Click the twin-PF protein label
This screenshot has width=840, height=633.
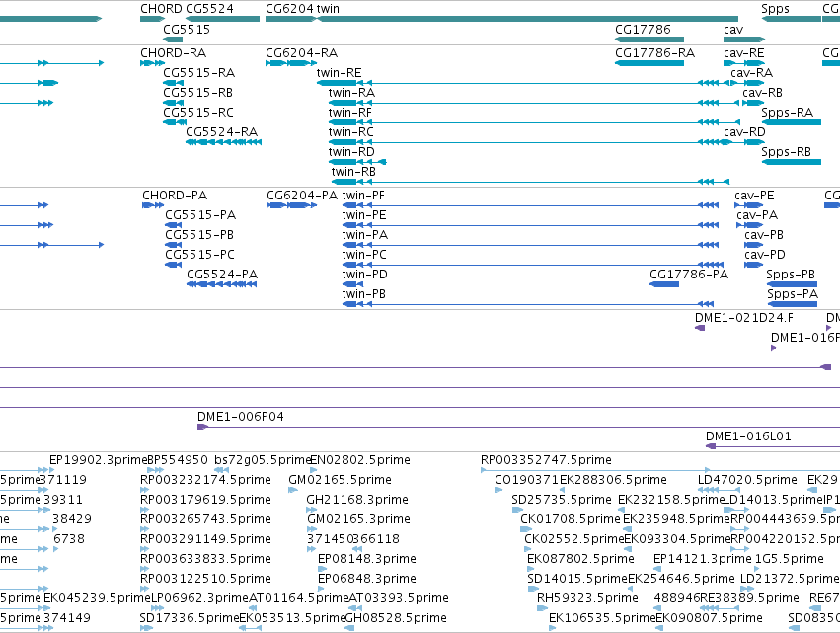pyautogui.click(x=363, y=196)
